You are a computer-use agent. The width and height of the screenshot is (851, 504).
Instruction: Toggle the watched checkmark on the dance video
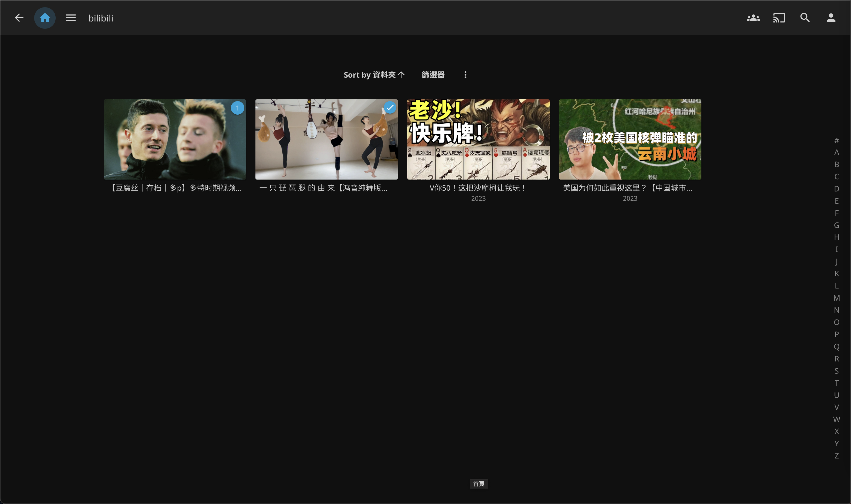click(390, 108)
